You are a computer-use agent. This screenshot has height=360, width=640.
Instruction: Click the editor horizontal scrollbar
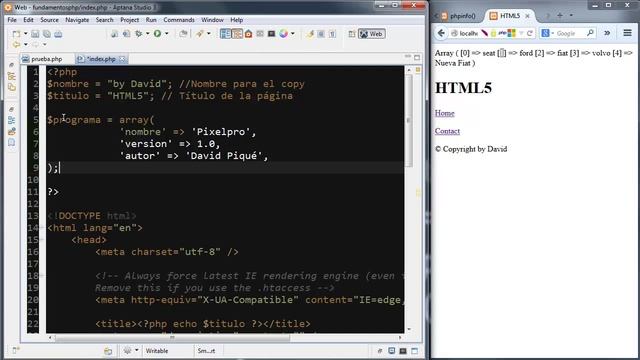(171, 338)
